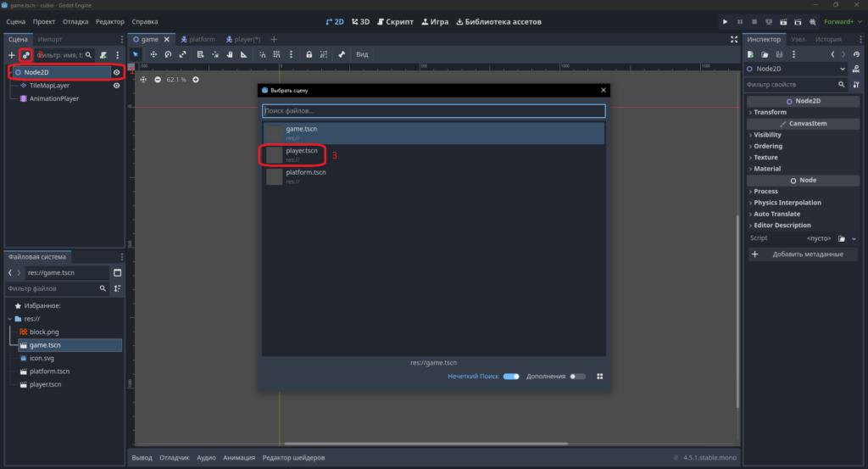Viewport: 868px width, 469px height.
Task: Toggle visibility of Node2D in scene tree
Action: pos(116,73)
